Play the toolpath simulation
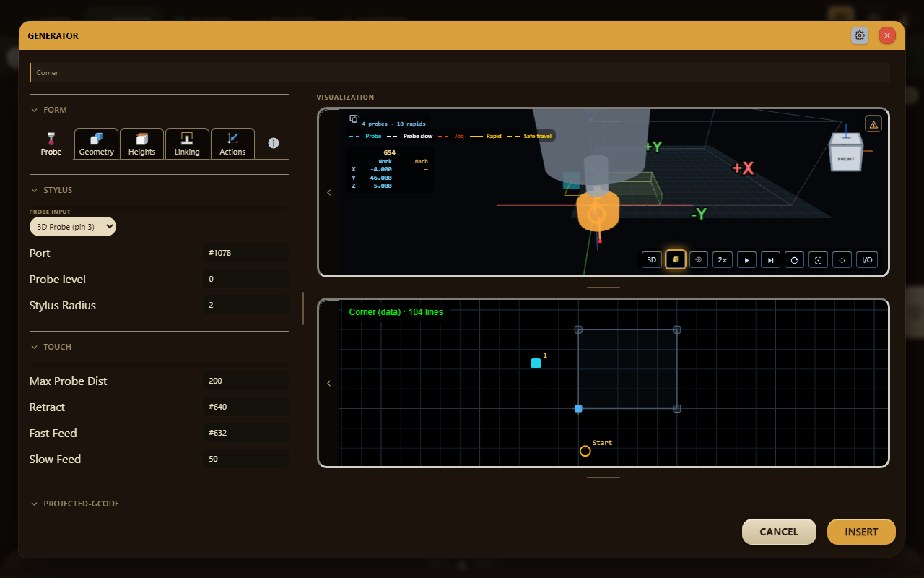 (x=746, y=259)
